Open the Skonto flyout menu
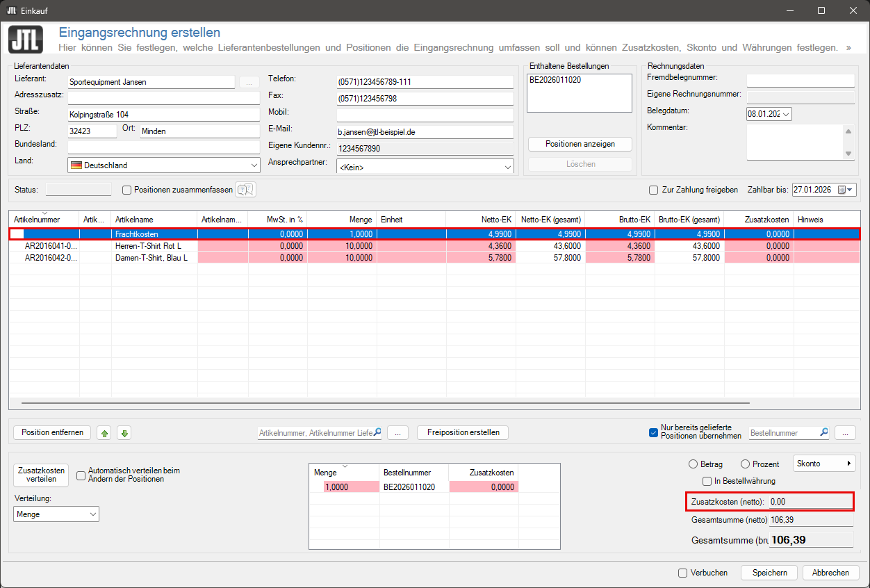 824,464
